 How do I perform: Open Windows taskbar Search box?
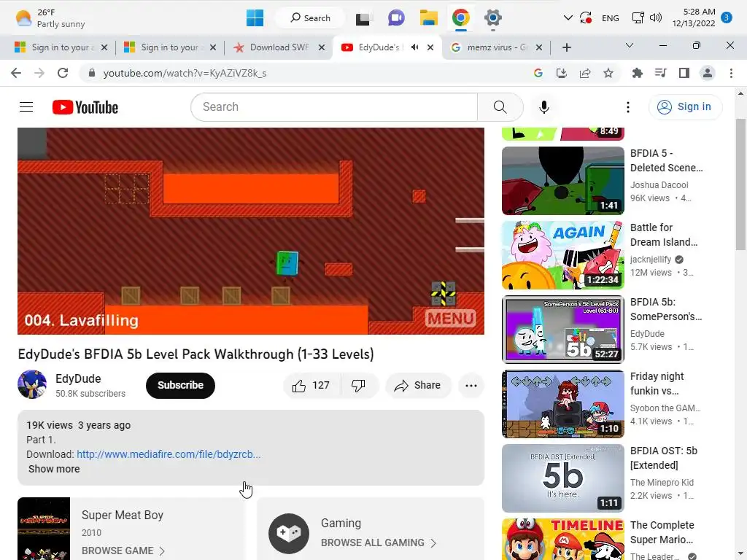click(309, 18)
